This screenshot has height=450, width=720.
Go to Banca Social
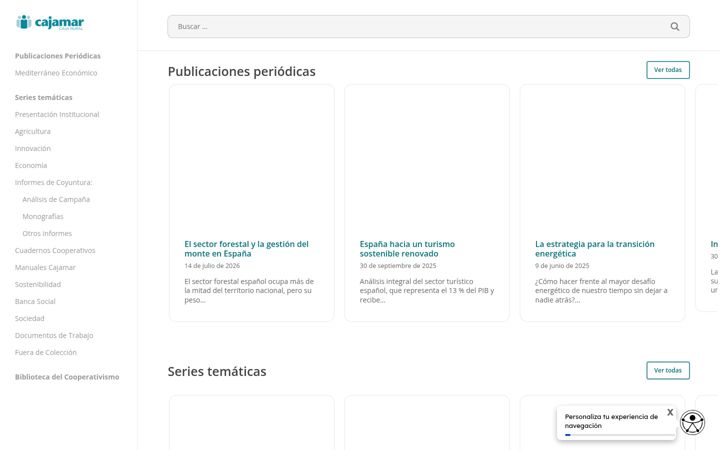point(35,301)
